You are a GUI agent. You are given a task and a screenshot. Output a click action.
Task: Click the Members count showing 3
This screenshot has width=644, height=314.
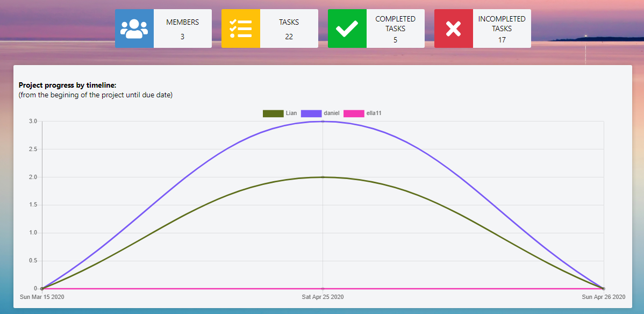click(x=182, y=38)
